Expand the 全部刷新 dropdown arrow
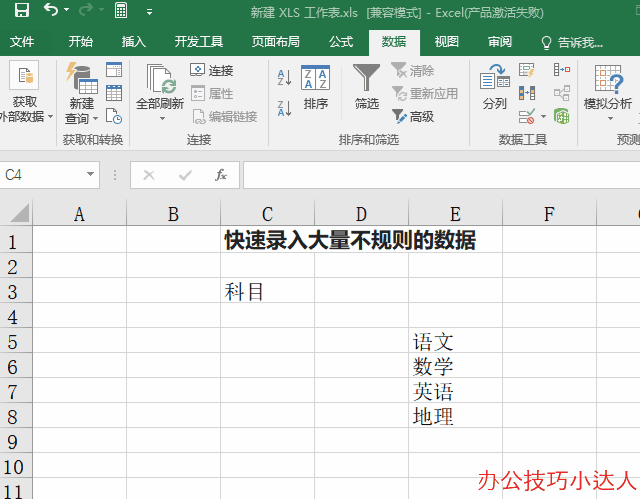Screen dimensions: 640x499 tap(162, 118)
